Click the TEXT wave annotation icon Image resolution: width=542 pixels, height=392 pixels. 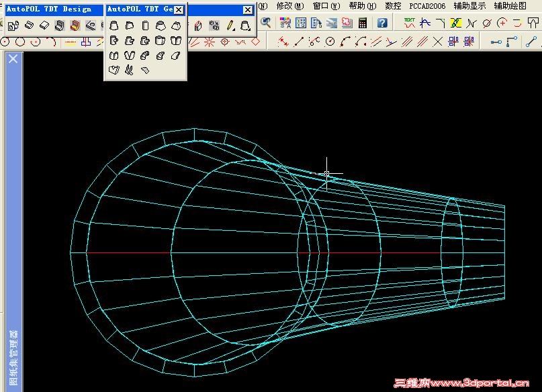[409, 23]
